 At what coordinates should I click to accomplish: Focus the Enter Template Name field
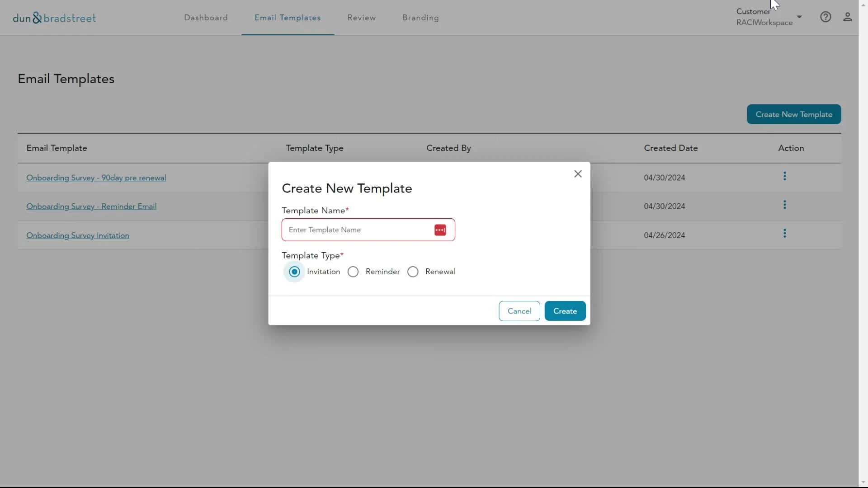point(357,230)
